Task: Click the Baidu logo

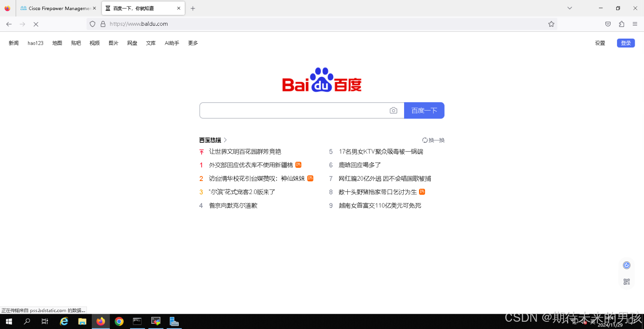Action: (322, 80)
